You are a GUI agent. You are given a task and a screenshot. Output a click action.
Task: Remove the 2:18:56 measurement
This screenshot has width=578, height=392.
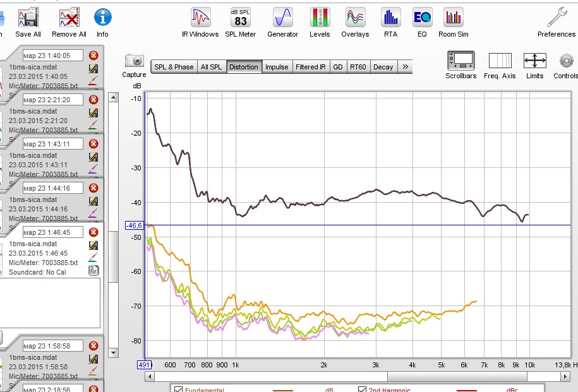pos(93,389)
